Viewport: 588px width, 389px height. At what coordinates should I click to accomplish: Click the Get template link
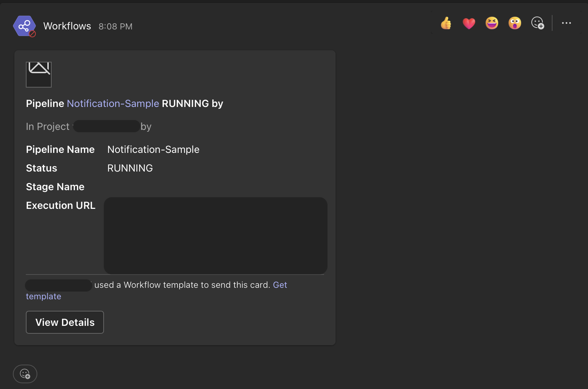tap(280, 285)
